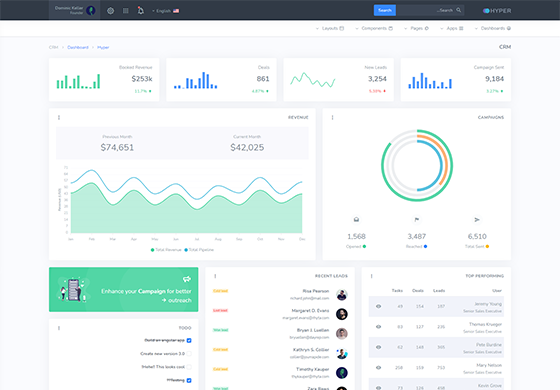Click the CRM breadcrumb item
Screen dimensions: 560x390
(53, 47)
